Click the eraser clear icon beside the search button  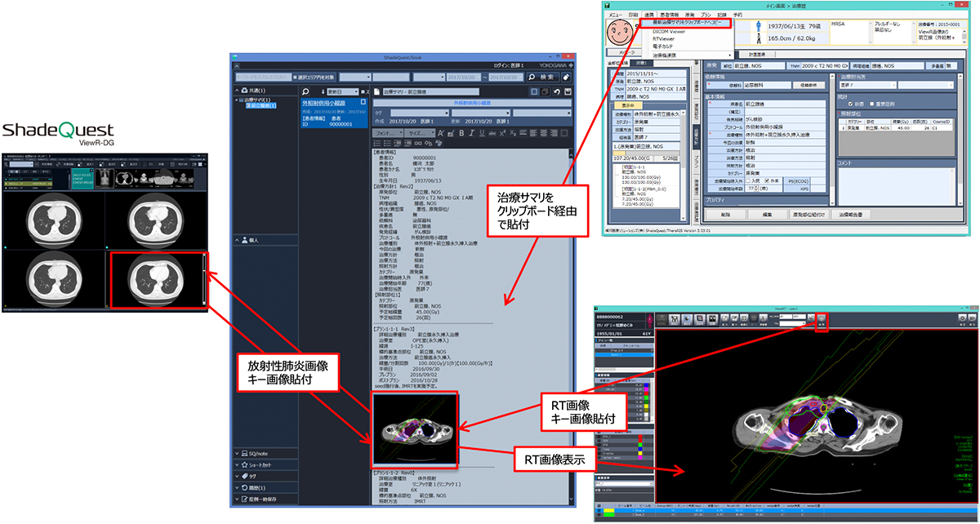tap(568, 77)
